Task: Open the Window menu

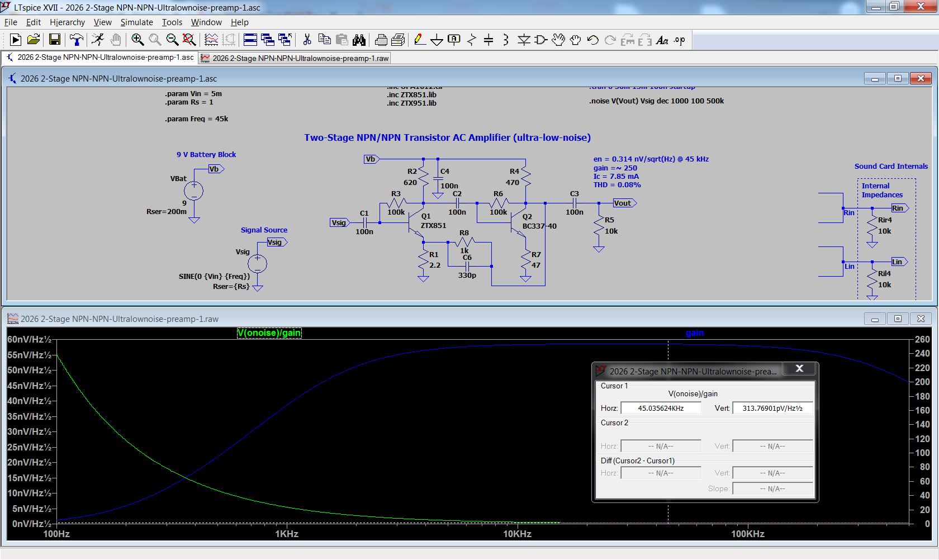Action: point(206,22)
